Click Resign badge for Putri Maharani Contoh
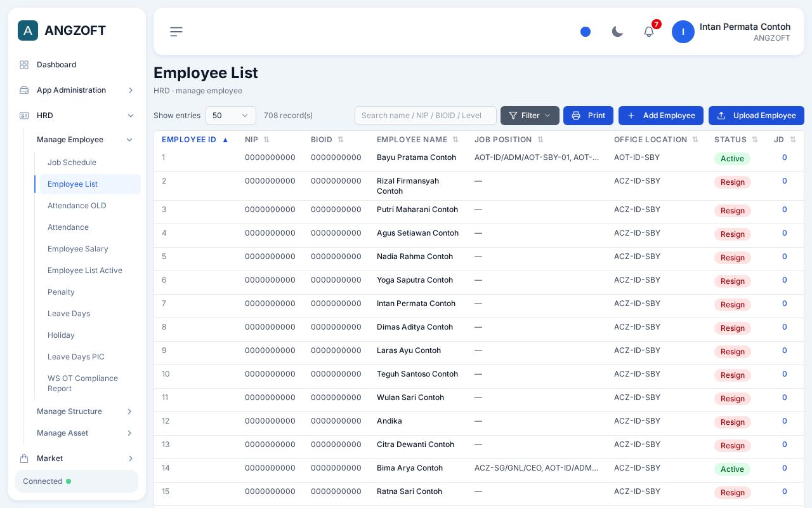Image resolution: width=812 pixels, height=508 pixels. [x=733, y=211]
